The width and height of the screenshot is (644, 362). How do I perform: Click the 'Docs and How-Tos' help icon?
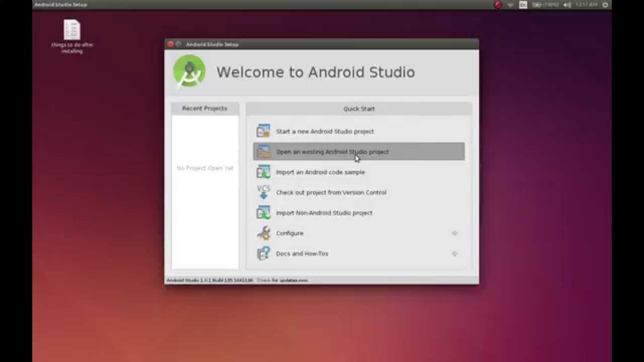(x=263, y=253)
